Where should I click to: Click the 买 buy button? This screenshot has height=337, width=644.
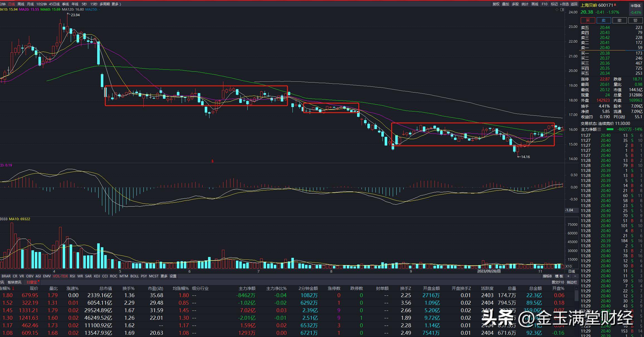(x=588, y=20)
